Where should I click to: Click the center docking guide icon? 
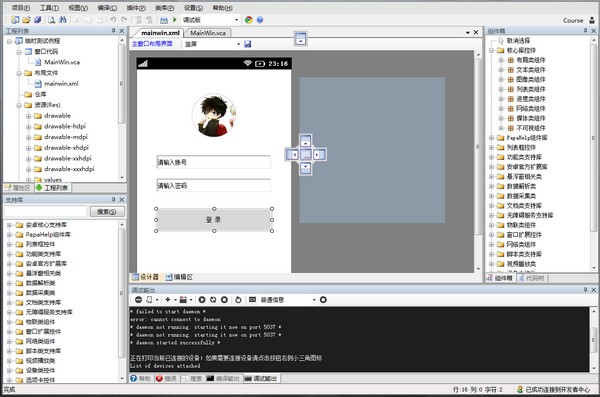(x=305, y=155)
